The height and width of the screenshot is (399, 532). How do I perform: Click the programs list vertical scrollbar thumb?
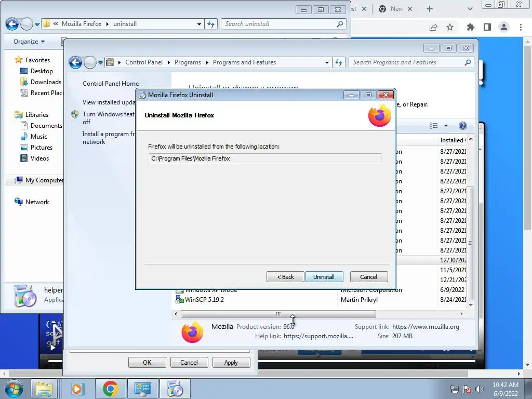point(470,243)
